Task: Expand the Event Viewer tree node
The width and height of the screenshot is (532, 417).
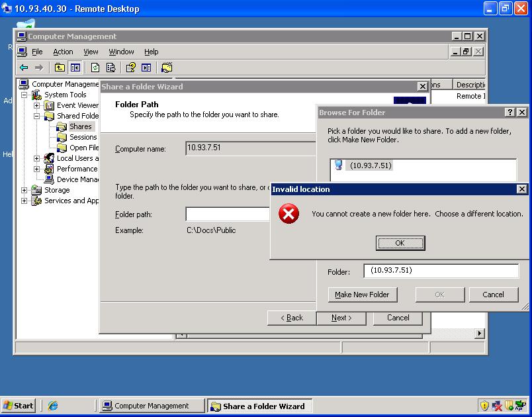Action: (x=37, y=105)
